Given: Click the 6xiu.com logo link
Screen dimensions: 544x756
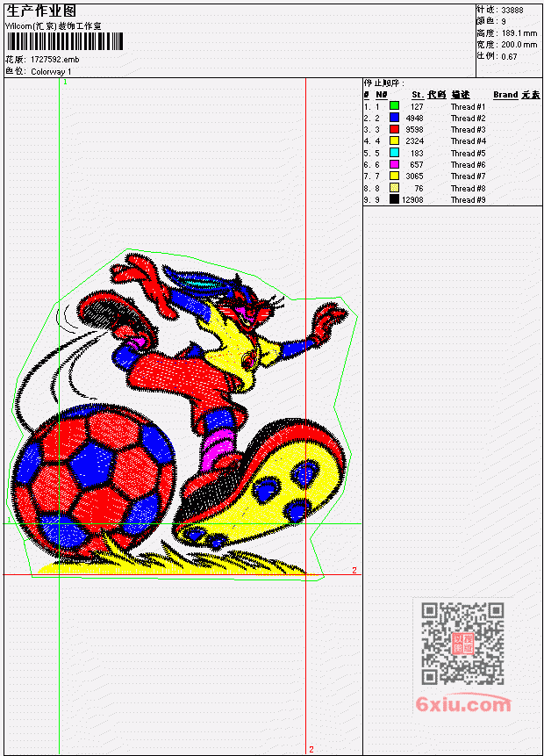Looking at the screenshot, I should tap(463, 704).
